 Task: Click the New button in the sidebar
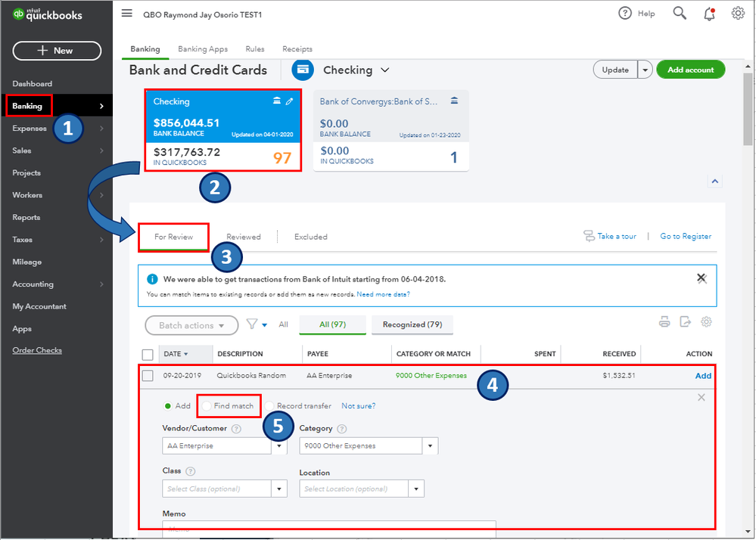(57, 51)
